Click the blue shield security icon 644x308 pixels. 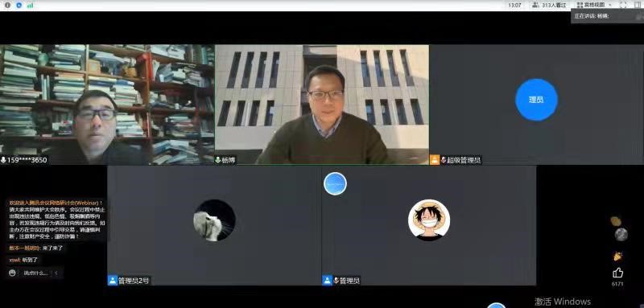click(19, 6)
